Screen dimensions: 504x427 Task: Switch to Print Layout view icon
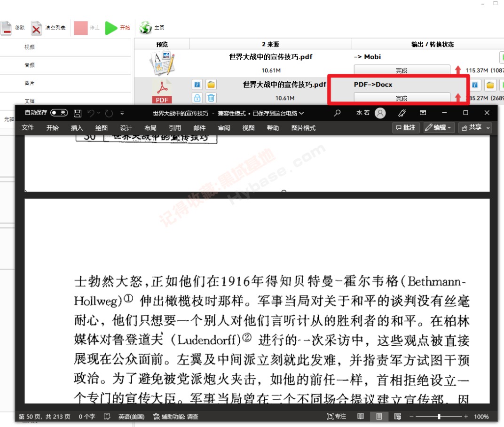tap(379, 416)
